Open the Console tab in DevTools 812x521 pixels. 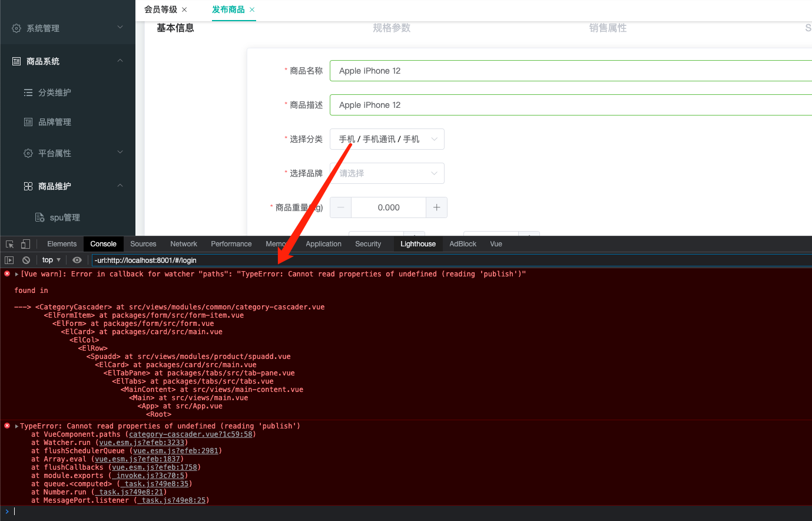pos(104,244)
